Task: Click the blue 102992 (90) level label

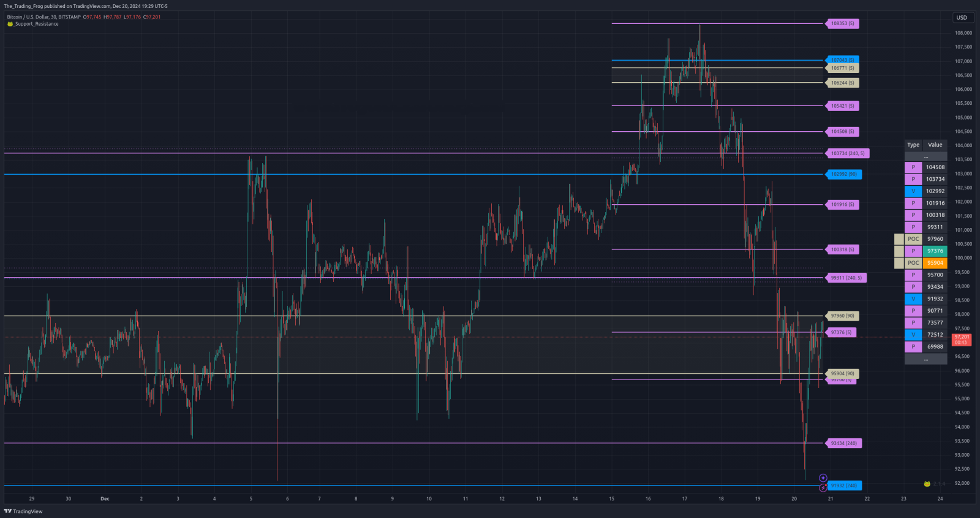Action: [843, 174]
